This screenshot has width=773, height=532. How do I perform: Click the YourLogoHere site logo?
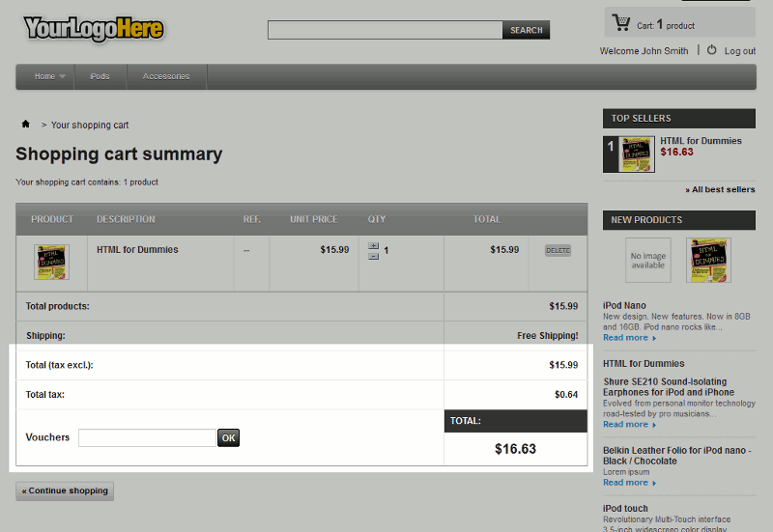click(93, 29)
